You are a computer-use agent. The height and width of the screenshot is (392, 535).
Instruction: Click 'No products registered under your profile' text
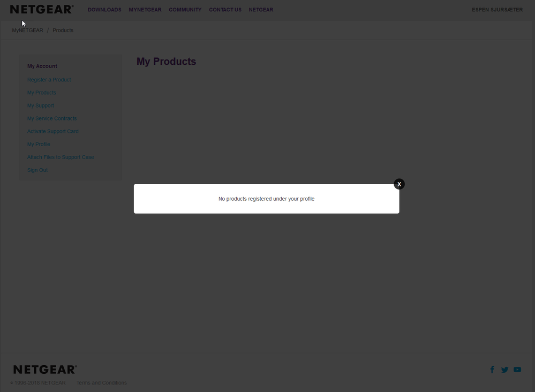[267, 199]
